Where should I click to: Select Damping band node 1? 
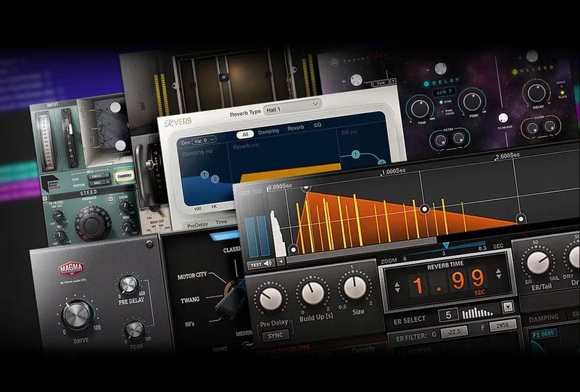[204, 175]
